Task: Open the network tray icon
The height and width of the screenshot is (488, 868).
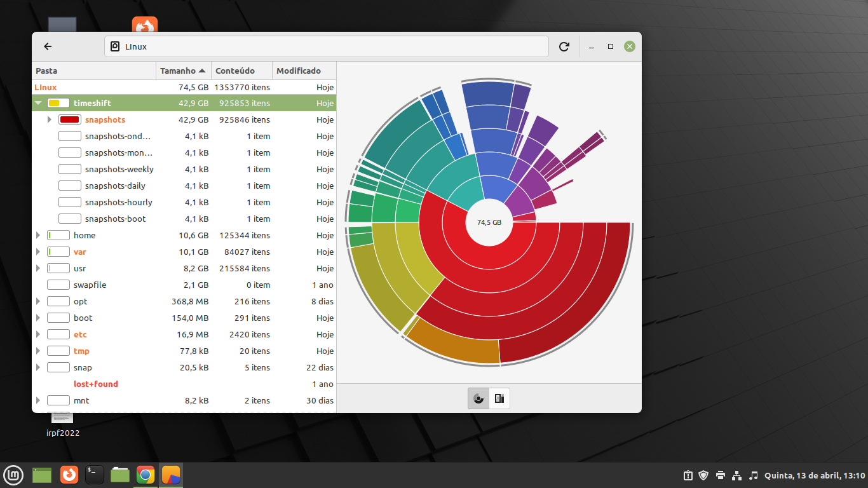Action: pos(737,475)
